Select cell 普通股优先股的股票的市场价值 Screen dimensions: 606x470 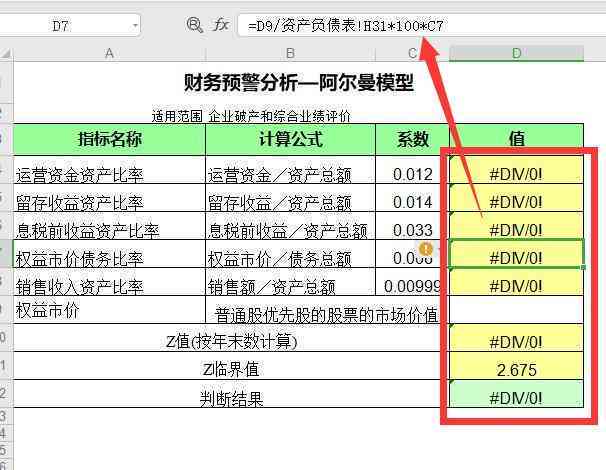tap(327, 310)
